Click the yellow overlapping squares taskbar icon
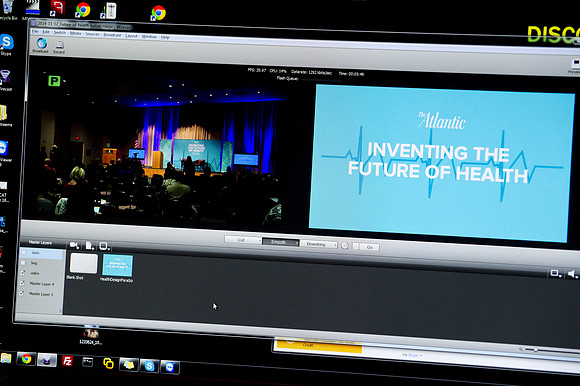 click(108, 363)
